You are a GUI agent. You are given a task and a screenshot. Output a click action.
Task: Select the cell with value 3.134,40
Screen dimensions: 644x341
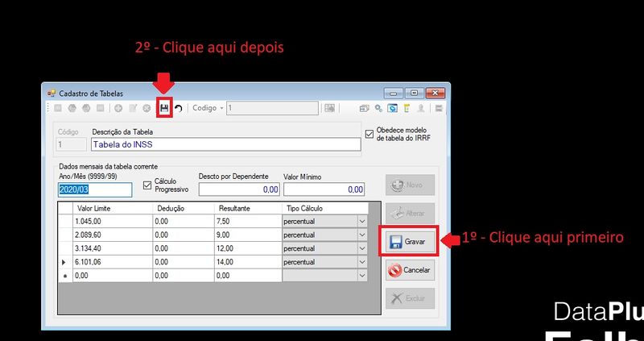(x=113, y=248)
